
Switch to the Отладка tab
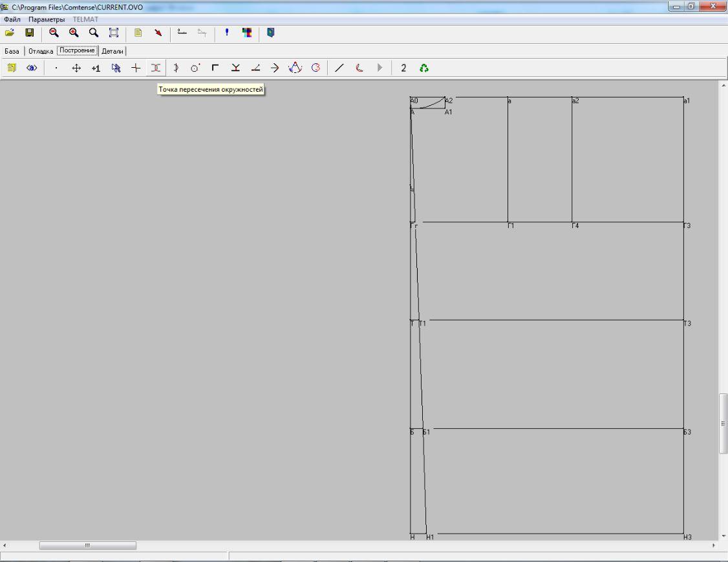[x=40, y=51]
